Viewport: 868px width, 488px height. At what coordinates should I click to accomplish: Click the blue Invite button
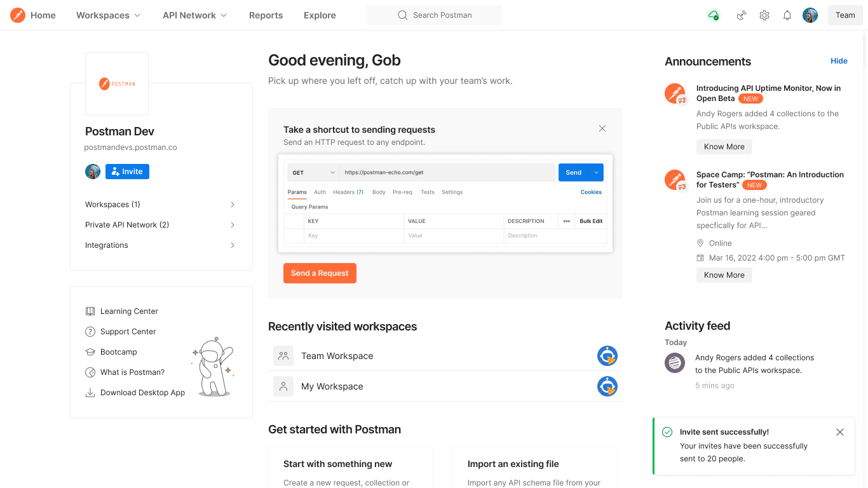tap(127, 172)
